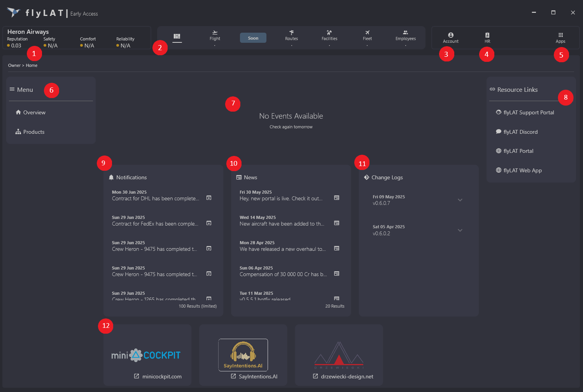Open the Routes section
Image resolution: width=583 pixels, height=392 pixels.
point(291,35)
